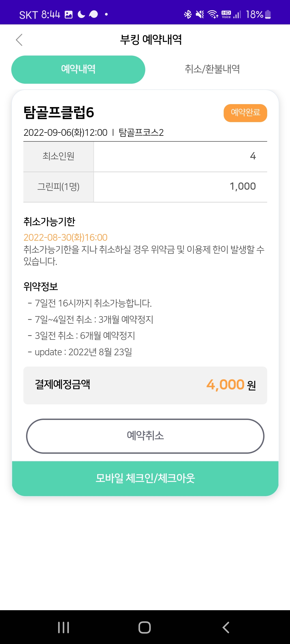Tap the 최소인원 row
290x644 pixels.
(x=145, y=156)
